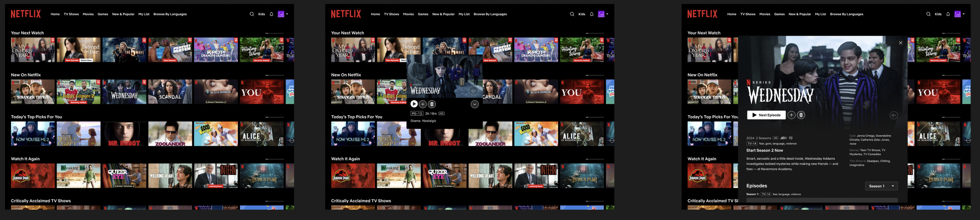Open Games on the middle screen

(x=423, y=14)
